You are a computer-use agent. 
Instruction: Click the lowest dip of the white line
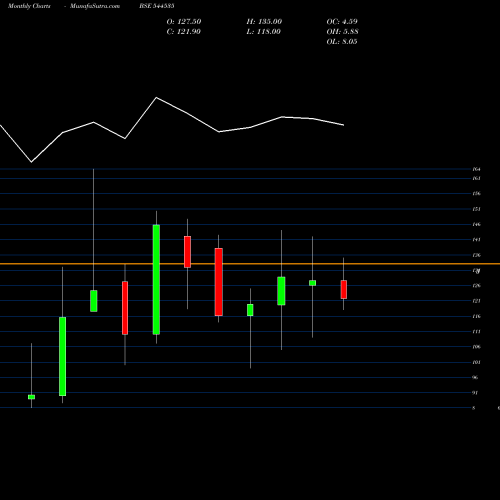point(31,162)
